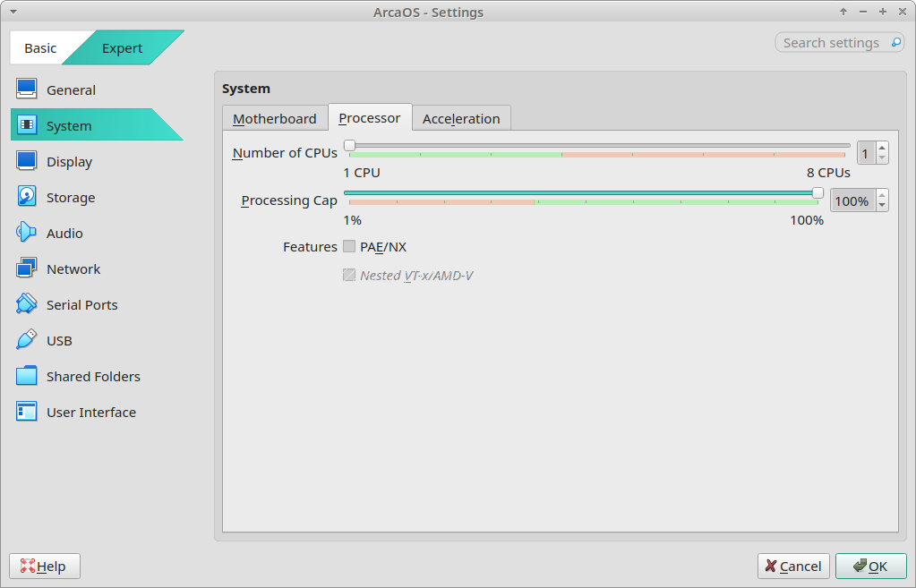Click the Processing Cap slider handle
916x588 pixels.
coord(818,192)
